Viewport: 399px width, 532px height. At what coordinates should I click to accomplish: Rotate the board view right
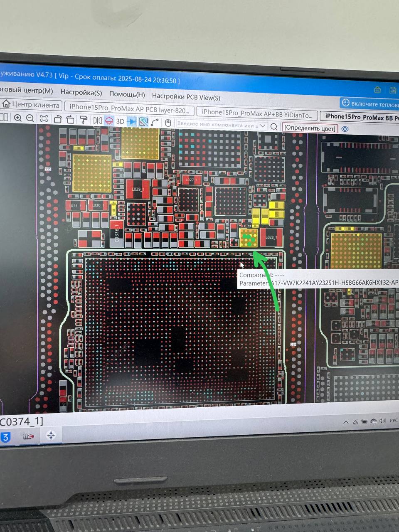click(x=70, y=120)
